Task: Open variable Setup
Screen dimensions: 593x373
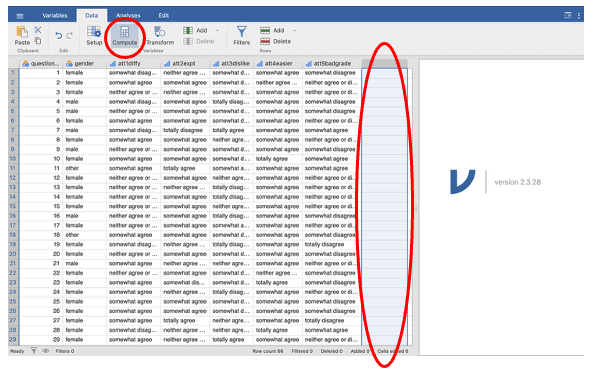Action: click(x=94, y=36)
